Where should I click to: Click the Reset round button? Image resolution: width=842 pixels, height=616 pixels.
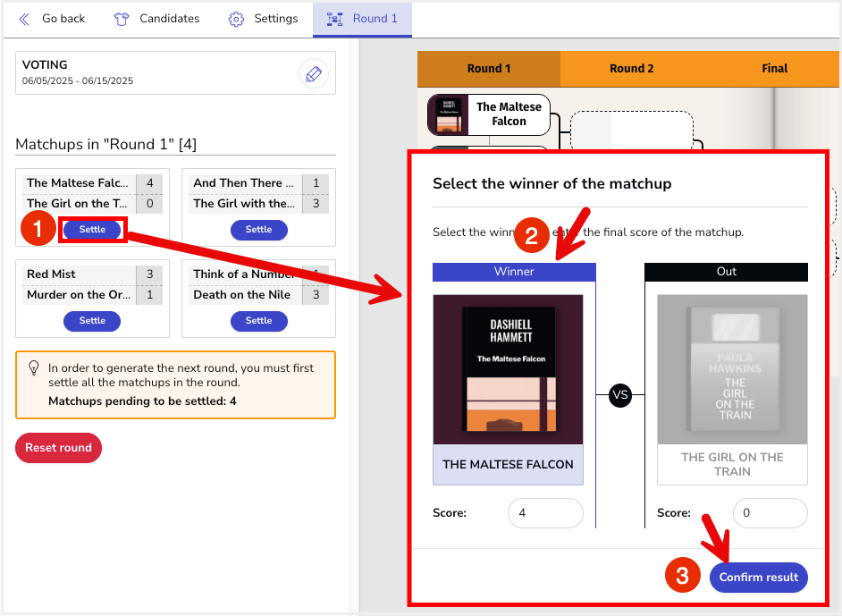click(x=58, y=448)
